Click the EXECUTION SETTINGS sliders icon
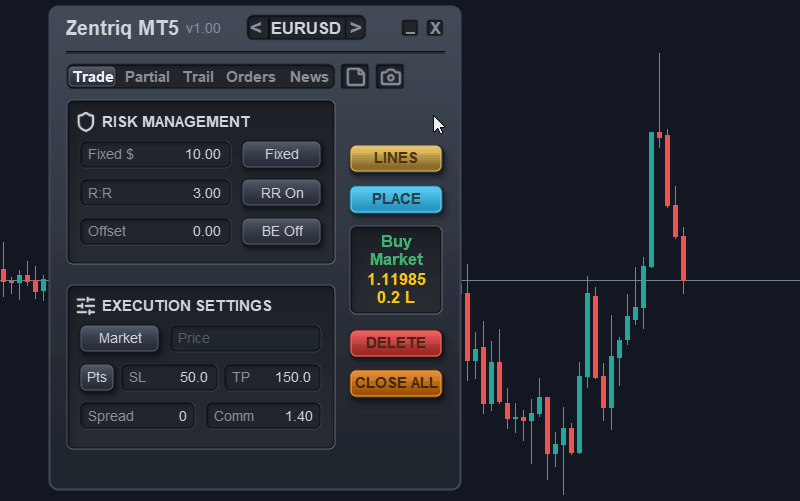 (x=86, y=306)
